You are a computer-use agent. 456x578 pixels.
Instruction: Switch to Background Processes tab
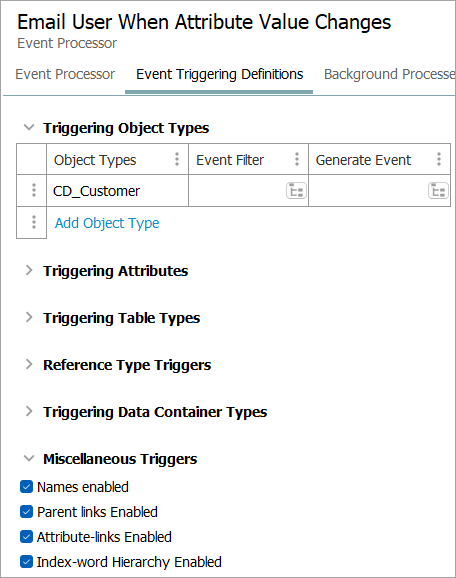(x=389, y=74)
